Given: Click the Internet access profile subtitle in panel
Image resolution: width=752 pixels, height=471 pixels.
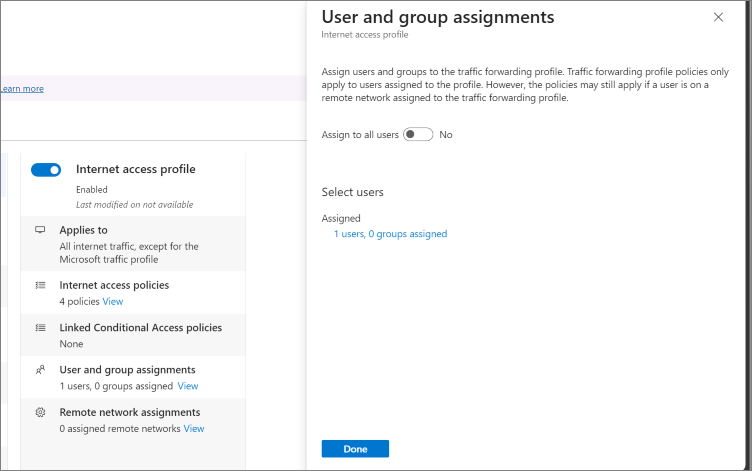Looking at the screenshot, I should (364, 35).
